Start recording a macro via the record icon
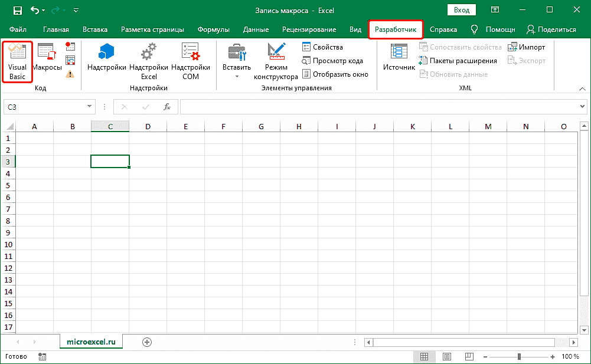Image resolution: width=591 pixels, height=364 pixels. (x=70, y=47)
